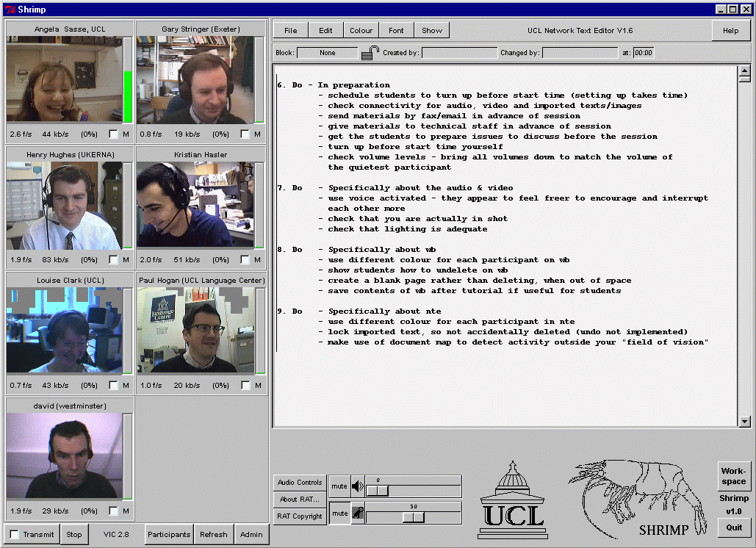Toggle the microphone mute button
Screen dimensions: 756x548
339,513
